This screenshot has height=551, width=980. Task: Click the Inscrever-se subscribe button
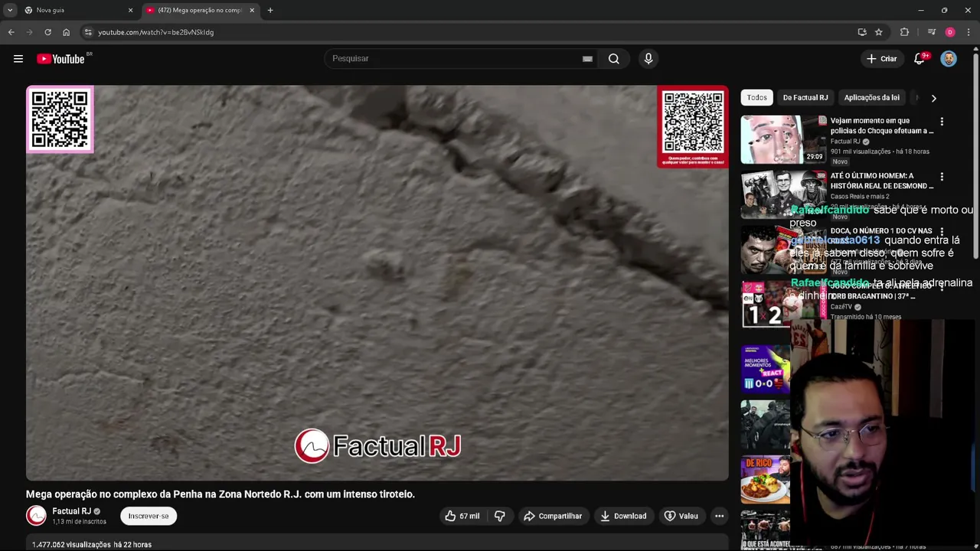pos(149,516)
